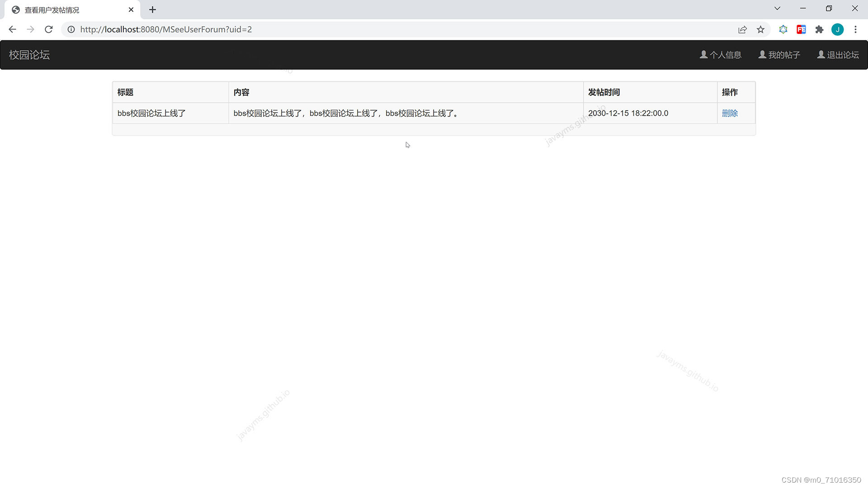Open 个人信息 in navbar
The image size is (868, 488).
[721, 55]
